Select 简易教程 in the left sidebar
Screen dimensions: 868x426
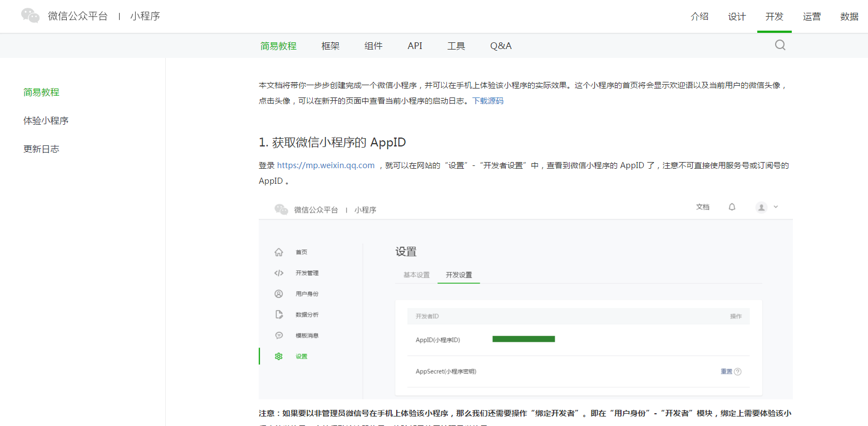41,92
